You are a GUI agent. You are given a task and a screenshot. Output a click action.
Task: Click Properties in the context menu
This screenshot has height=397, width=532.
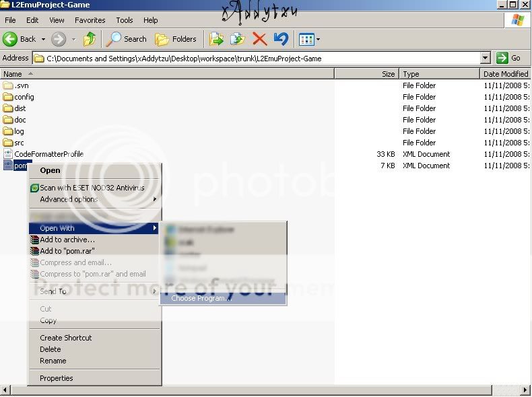[56, 378]
